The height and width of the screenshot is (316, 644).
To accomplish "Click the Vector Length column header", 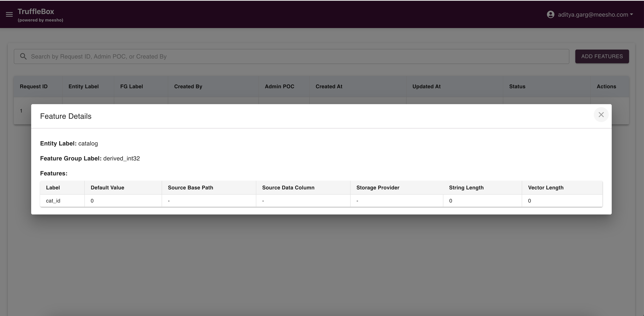I will pyautogui.click(x=546, y=188).
